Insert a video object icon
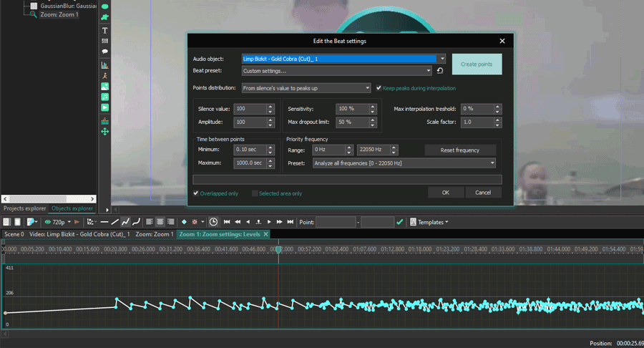 pyautogui.click(x=104, y=107)
